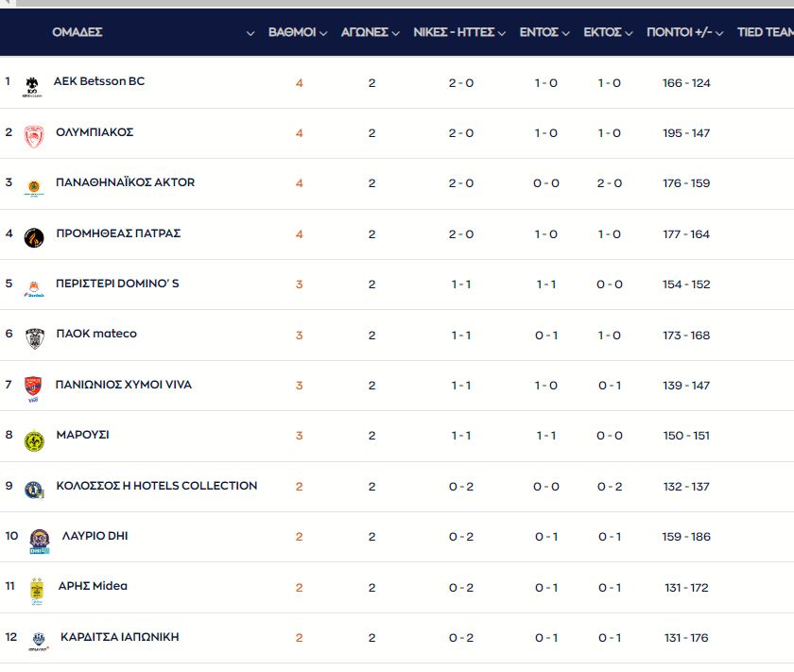794x672 pixels.
Task: Sort table by ΒΑΘΜΟΙ column arrow
Action: (x=323, y=33)
